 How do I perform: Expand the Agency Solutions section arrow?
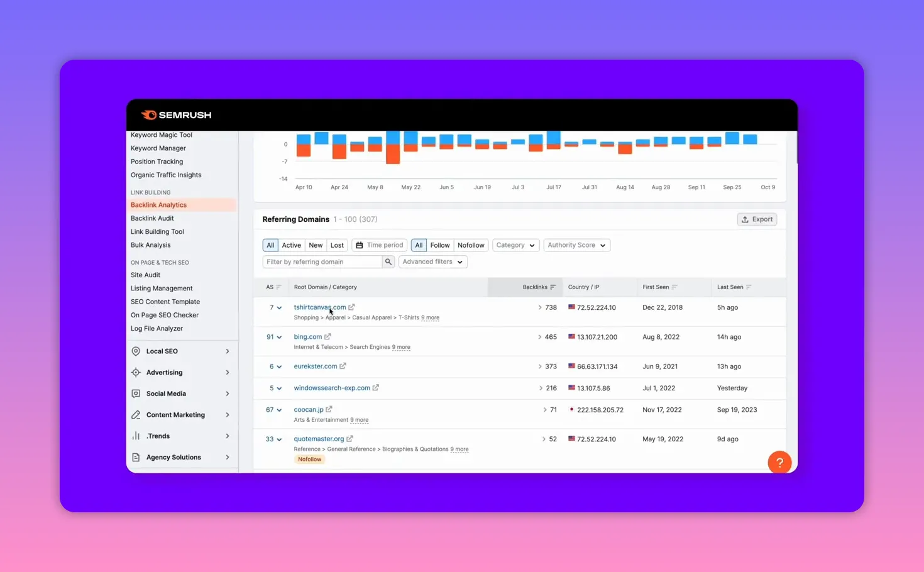coord(228,457)
